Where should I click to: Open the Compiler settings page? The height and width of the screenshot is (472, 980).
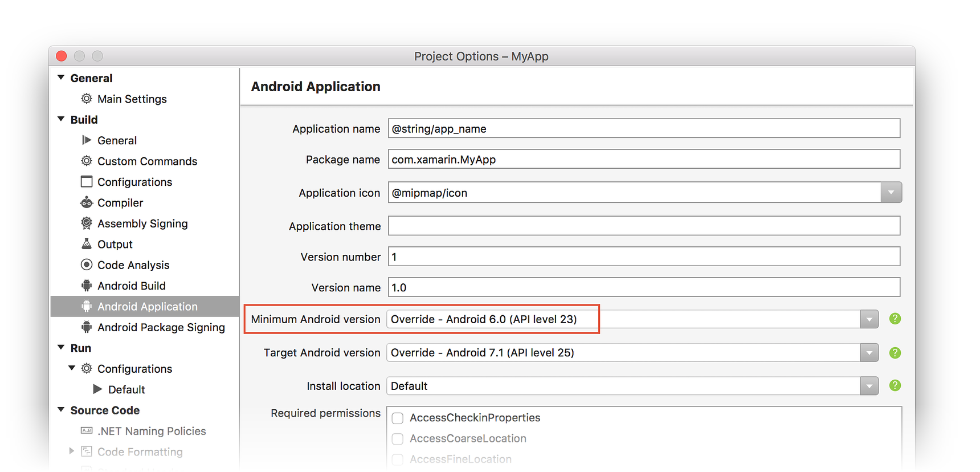(x=120, y=203)
